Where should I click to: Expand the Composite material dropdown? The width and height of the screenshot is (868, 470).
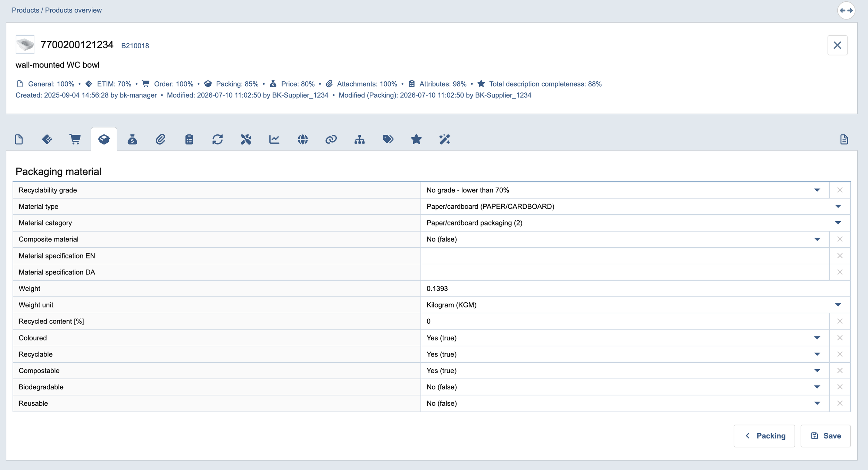pos(817,239)
